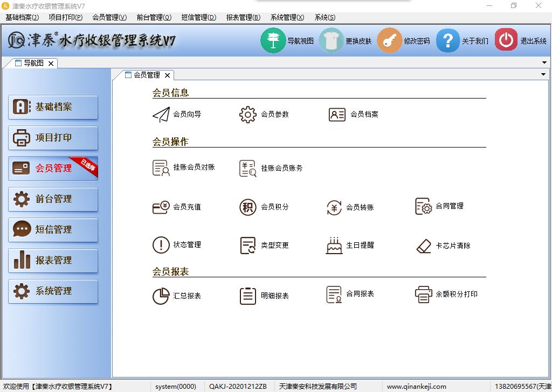Image resolution: width=552 pixels, height=392 pixels.
Task: Click the 卡芯片清除 eraser icon
Action: coord(424,246)
